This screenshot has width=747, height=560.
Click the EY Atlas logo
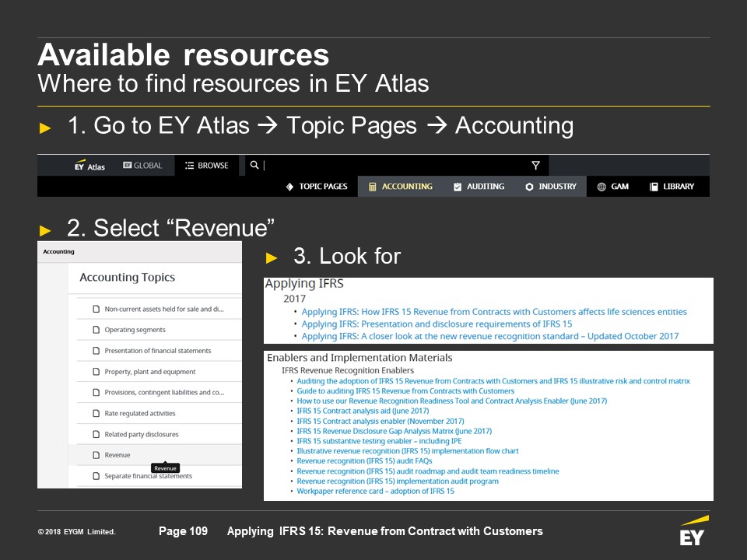point(89,166)
